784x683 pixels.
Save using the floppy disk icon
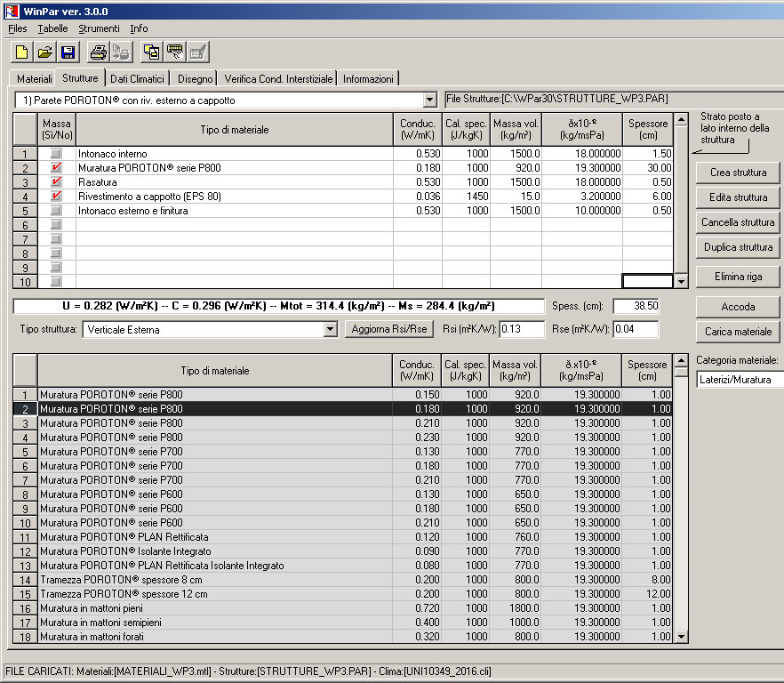(x=68, y=52)
